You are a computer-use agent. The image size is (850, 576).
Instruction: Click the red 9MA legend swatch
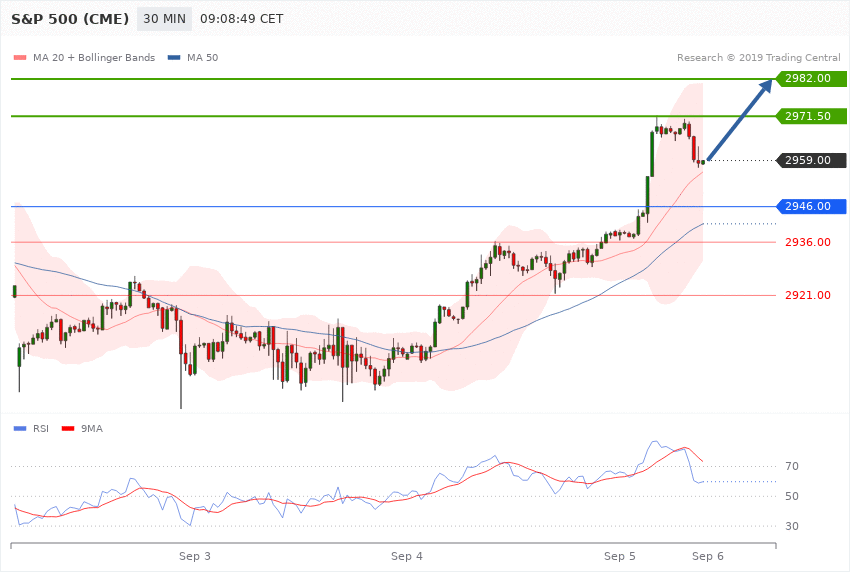click(68, 429)
